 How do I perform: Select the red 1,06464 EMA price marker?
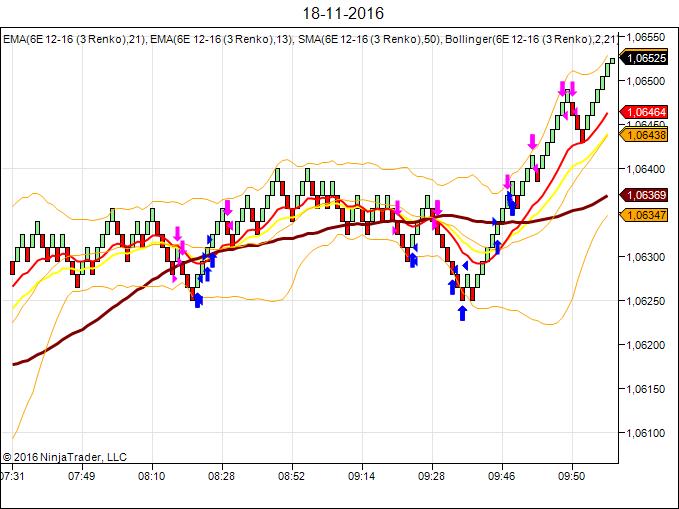(645, 112)
